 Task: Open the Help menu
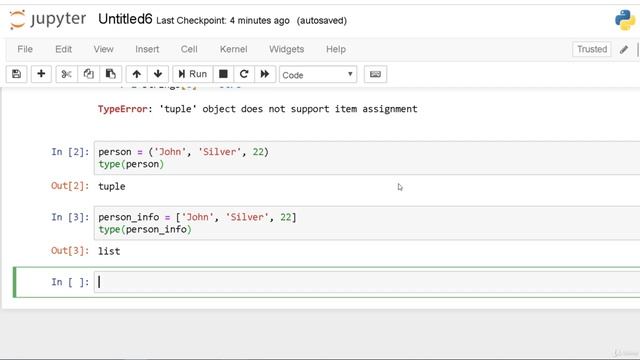point(336,49)
